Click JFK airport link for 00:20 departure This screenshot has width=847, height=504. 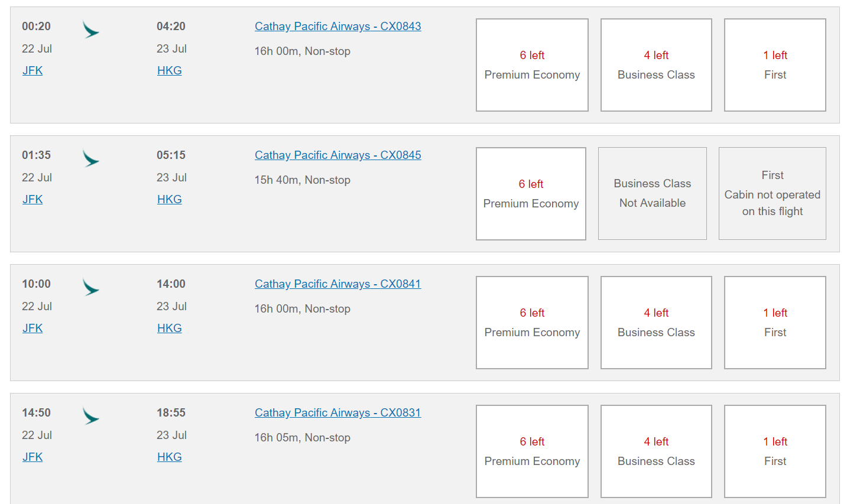(x=33, y=71)
